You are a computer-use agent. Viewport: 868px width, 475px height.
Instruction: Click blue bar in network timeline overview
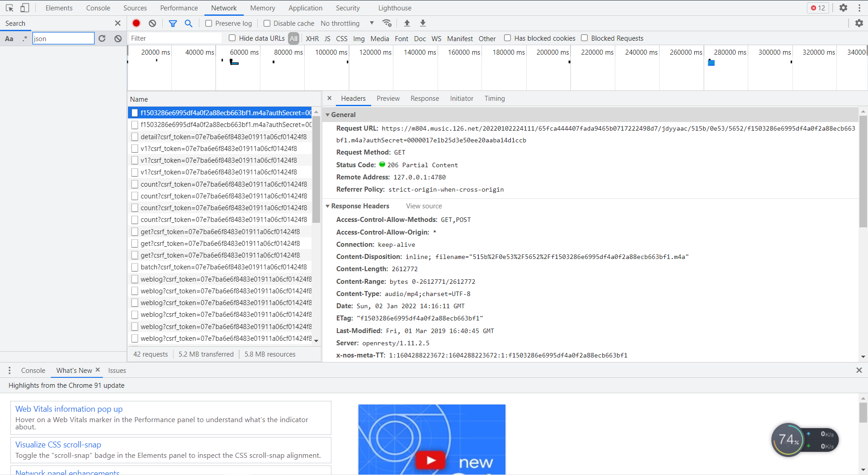pyautogui.click(x=711, y=63)
